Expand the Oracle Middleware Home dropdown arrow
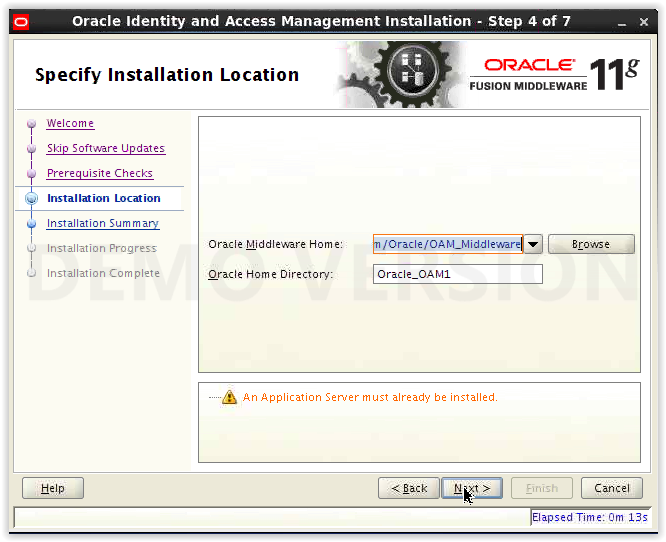The width and height of the screenshot is (666, 542). [x=533, y=244]
